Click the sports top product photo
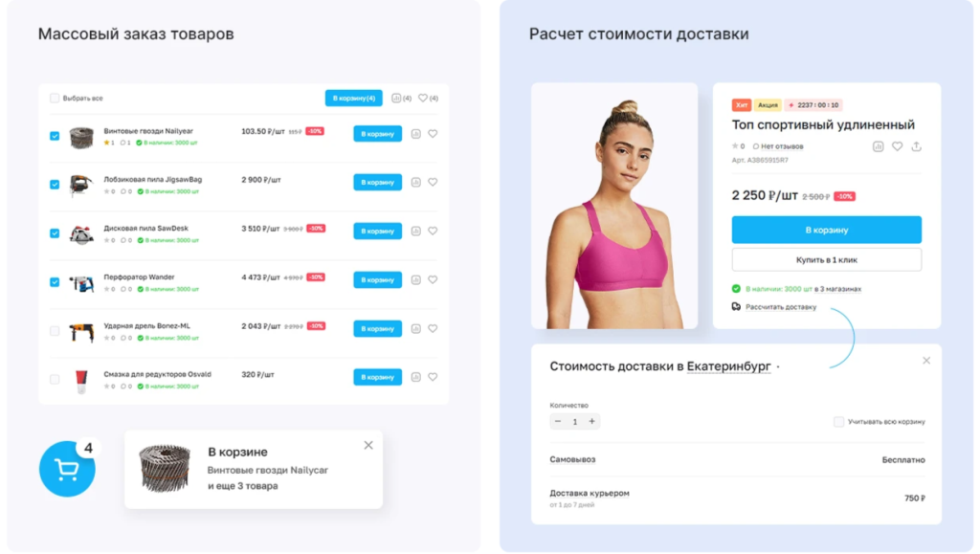This screenshot has width=980, height=554. [614, 206]
